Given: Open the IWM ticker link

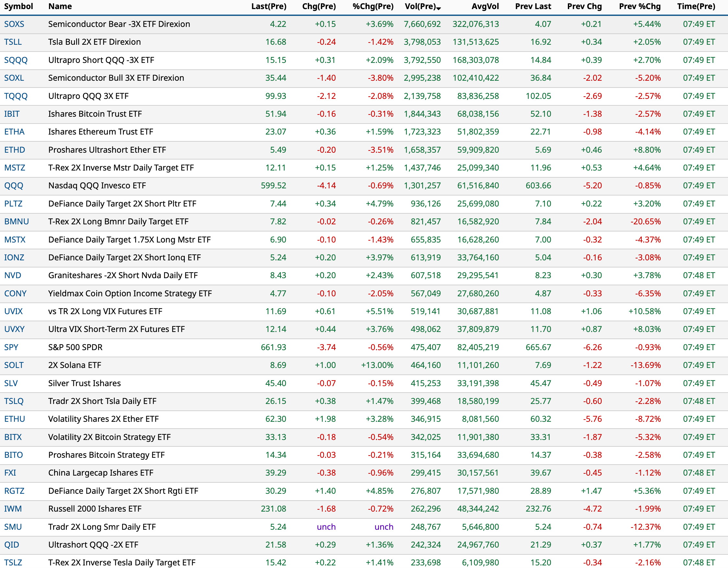Looking at the screenshot, I should click(13, 509).
